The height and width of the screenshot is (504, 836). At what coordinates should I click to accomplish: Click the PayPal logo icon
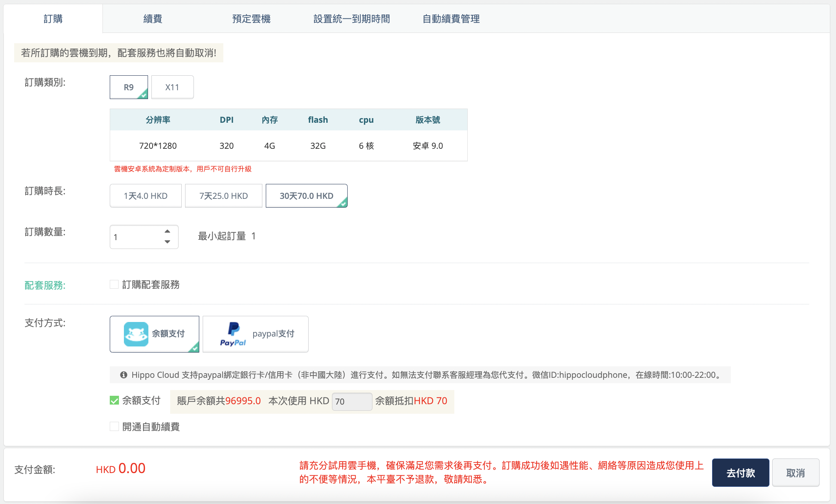[233, 334]
